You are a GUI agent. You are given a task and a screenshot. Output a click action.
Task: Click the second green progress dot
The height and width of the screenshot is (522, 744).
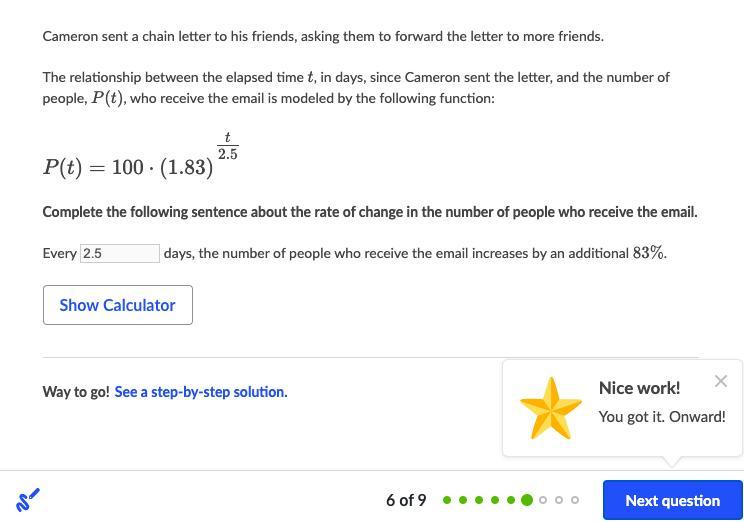point(463,500)
